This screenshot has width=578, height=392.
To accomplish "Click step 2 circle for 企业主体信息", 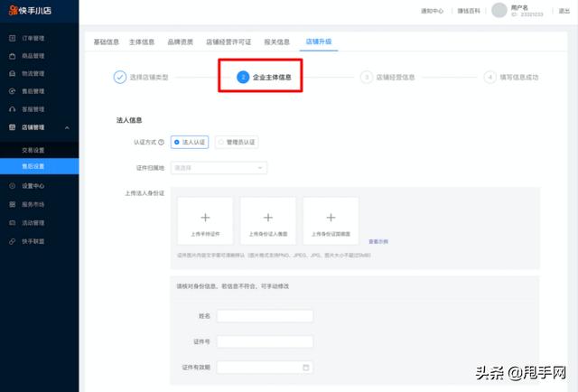I will [x=243, y=77].
